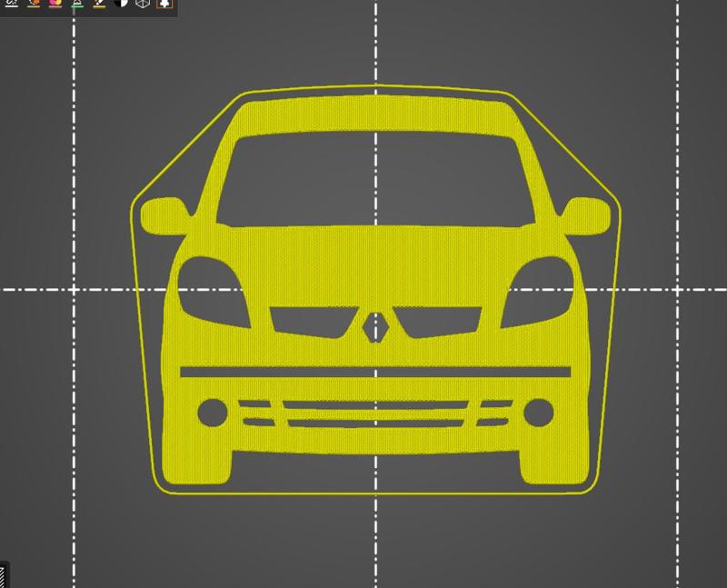Toggle the wireframe cube view icon
This screenshot has height=588, width=727.
143,3
